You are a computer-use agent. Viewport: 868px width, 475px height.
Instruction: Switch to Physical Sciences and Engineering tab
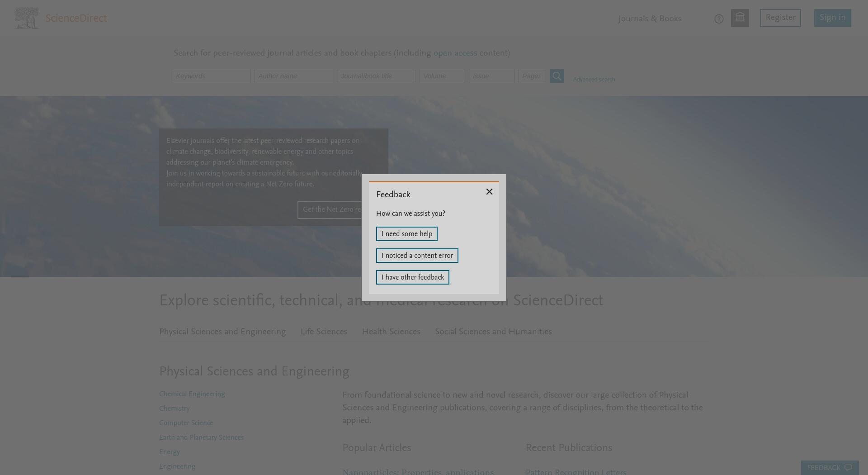(x=222, y=332)
